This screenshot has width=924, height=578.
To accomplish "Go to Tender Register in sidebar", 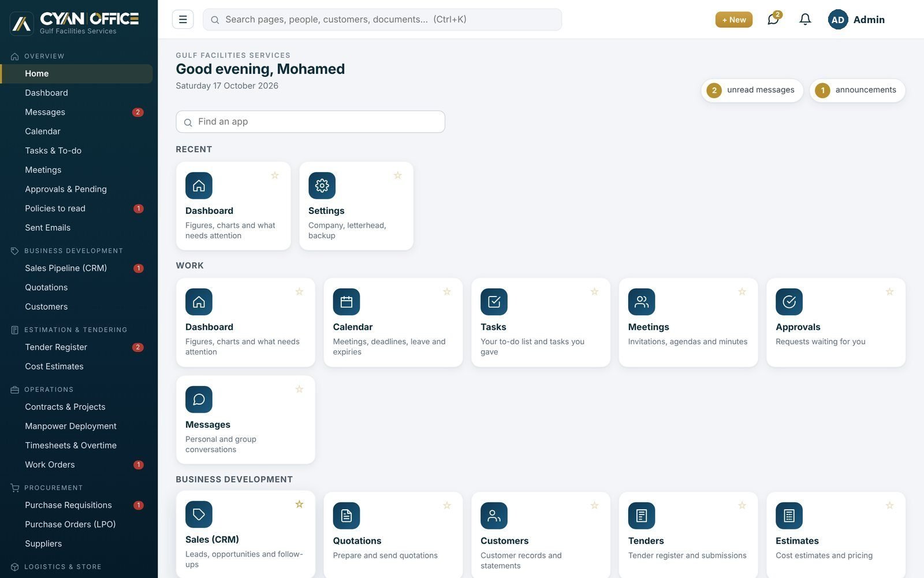I will click(77, 347).
